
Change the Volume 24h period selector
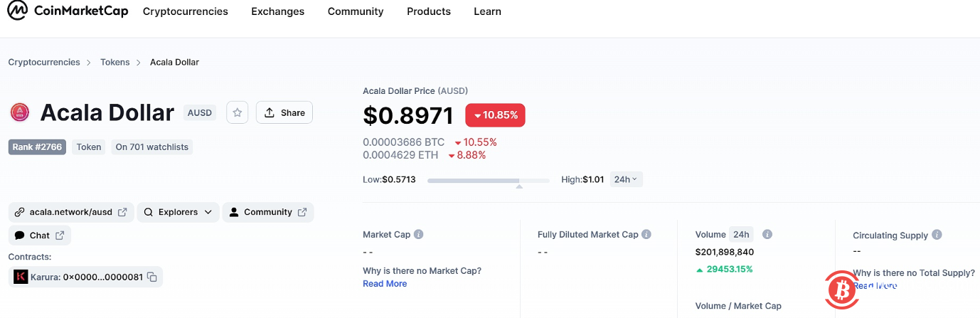click(x=741, y=235)
